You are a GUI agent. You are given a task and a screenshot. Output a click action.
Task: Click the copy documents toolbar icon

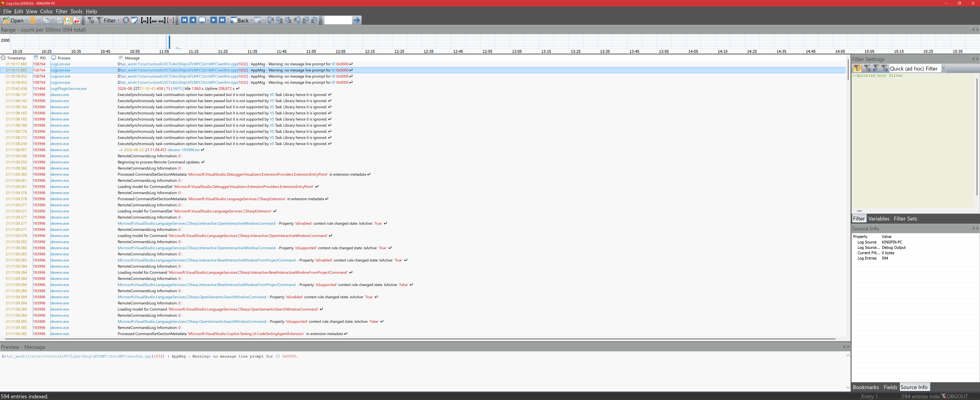(46, 20)
